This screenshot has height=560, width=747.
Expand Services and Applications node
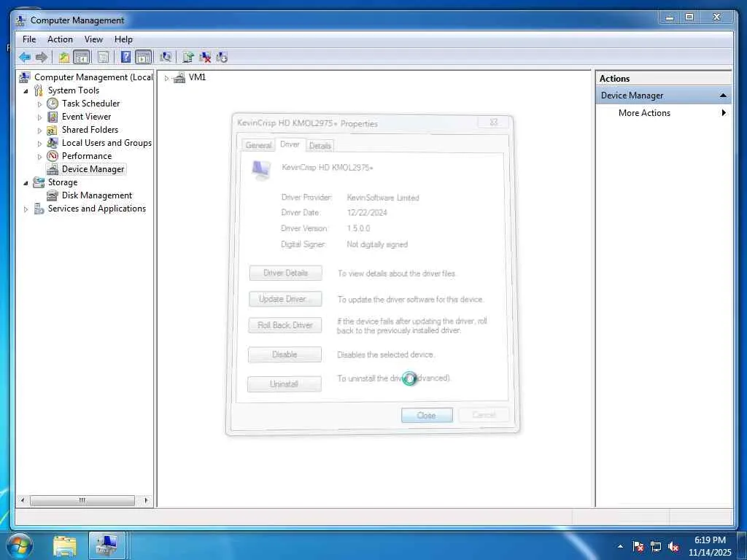tap(26, 209)
